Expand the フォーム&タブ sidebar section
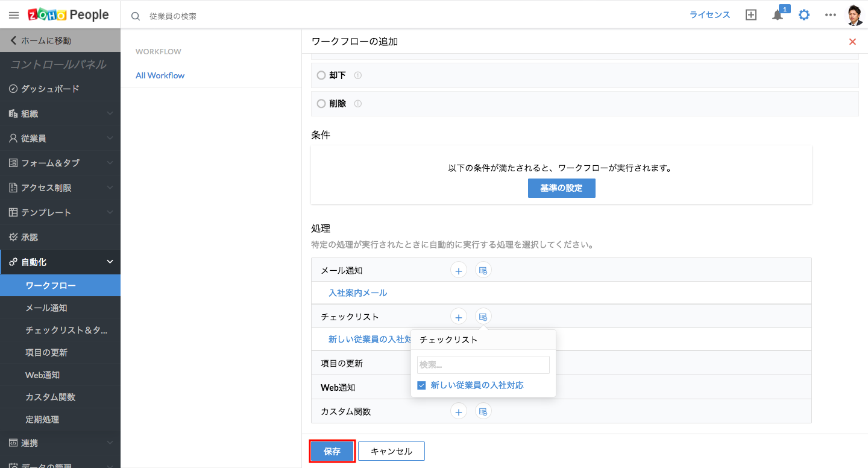 tap(60, 163)
